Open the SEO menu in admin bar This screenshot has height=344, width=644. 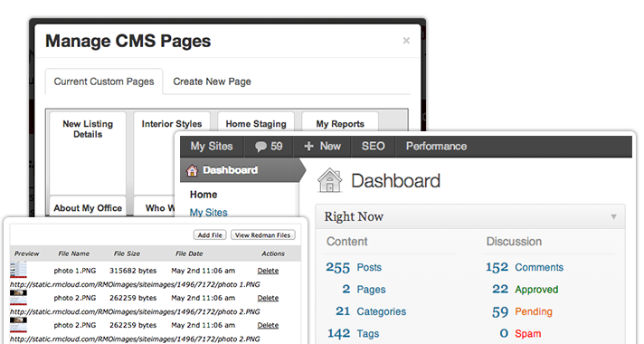373,147
